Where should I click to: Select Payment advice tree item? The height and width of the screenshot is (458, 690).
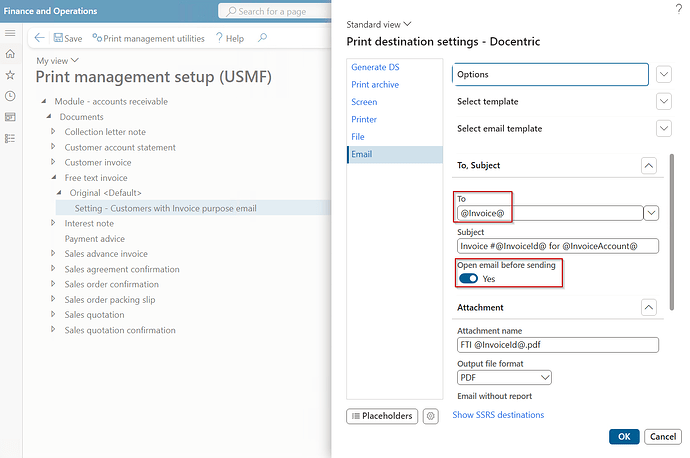[95, 239]
